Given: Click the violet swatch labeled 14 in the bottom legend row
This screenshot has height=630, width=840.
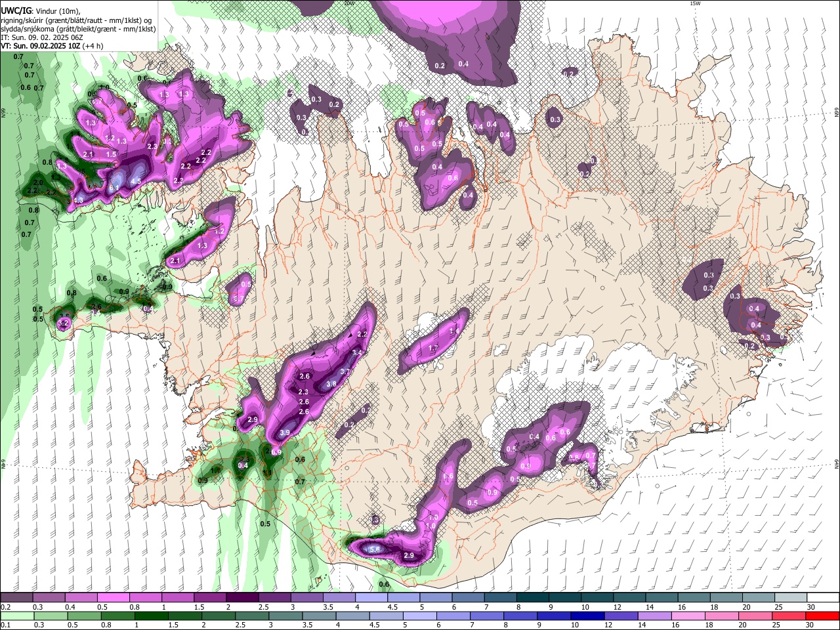Looking at the screenshot, I should click(654, 616).
